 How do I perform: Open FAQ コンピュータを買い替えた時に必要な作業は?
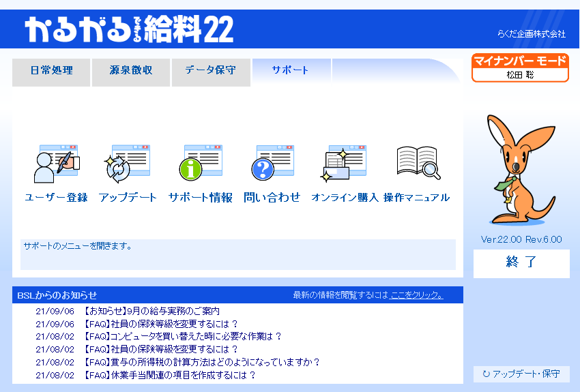pyautogui.click(x=182, y=337)
